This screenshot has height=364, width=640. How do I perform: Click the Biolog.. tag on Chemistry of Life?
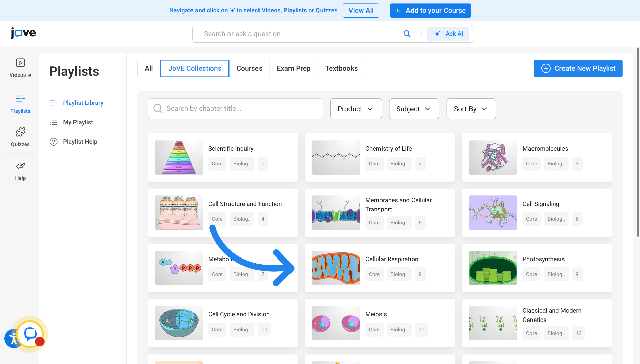[399, 164]
